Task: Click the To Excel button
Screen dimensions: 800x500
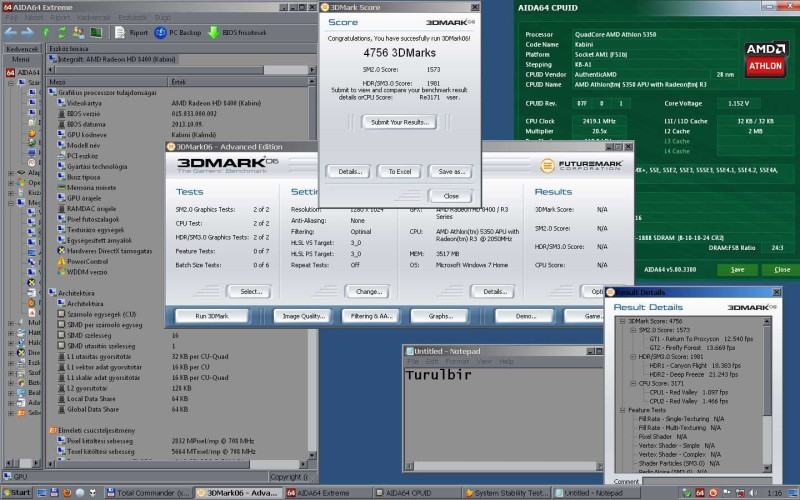Action: (400, 171)
